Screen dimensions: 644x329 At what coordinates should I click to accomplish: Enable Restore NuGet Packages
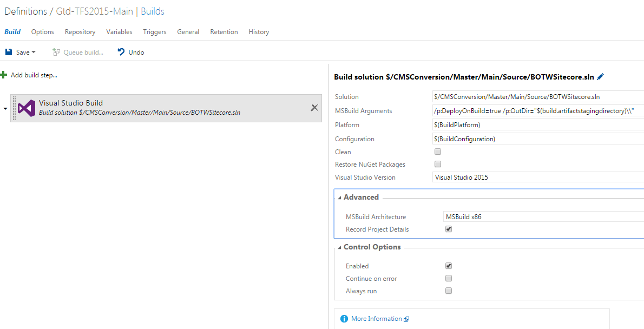tap(437, 164)
